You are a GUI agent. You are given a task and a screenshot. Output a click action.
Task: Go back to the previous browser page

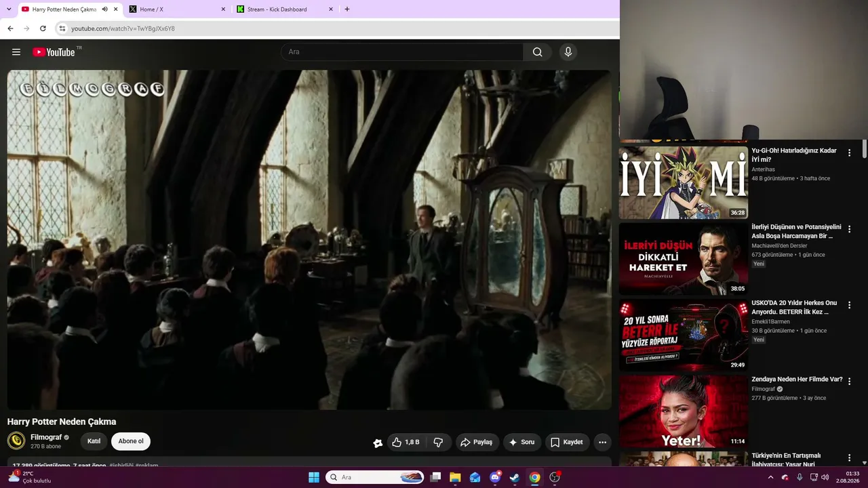[x=10, y=28]
